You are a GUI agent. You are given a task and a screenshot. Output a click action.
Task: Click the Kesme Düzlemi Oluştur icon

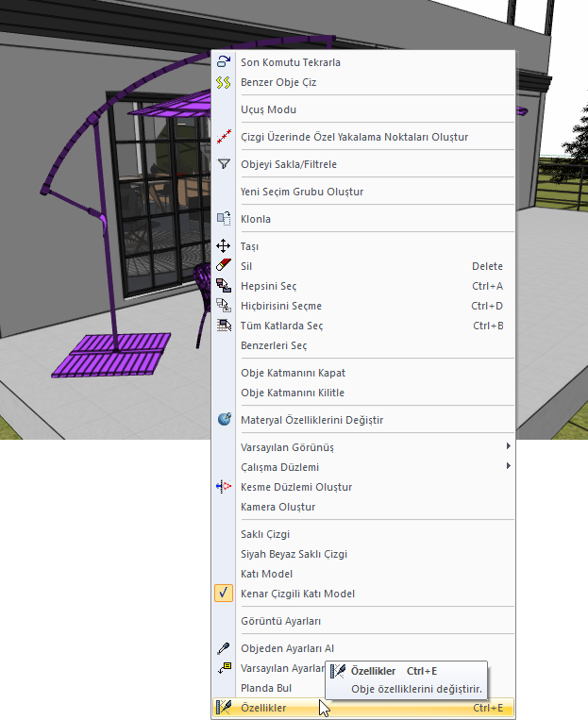pos(224,487)
